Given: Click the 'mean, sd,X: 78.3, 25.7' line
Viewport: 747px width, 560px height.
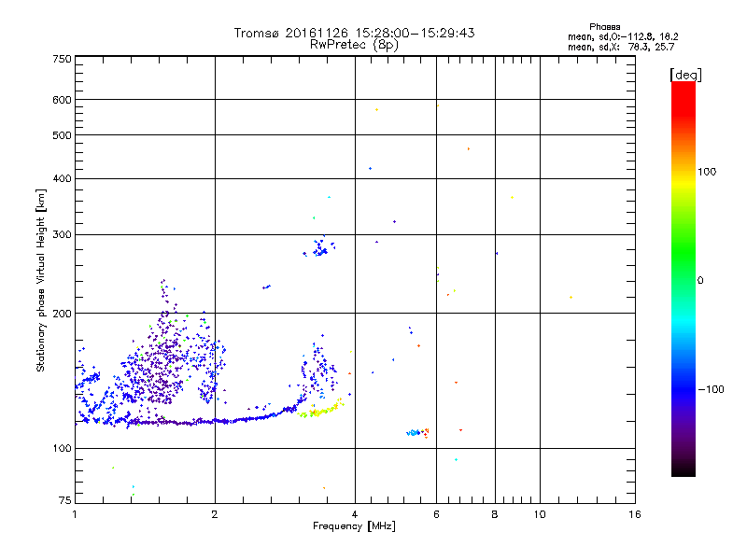Looking at the screenshot, I should pyautogui.click(x=621, y=47).
